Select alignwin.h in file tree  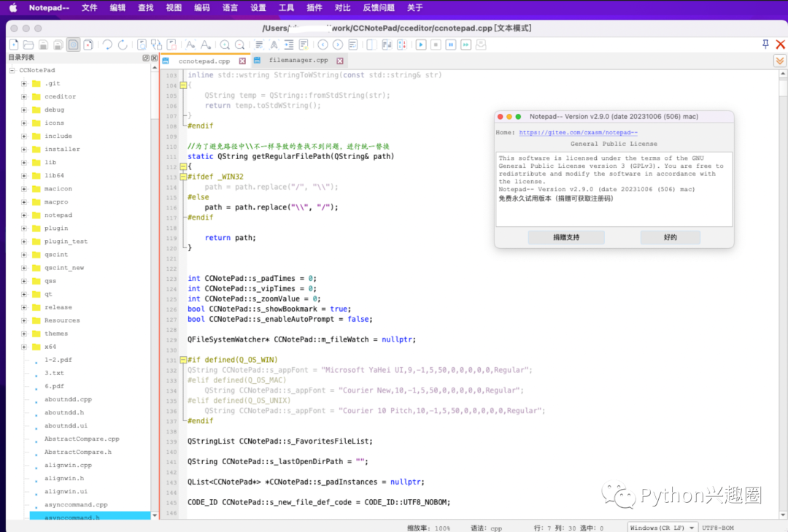(63, 479)
